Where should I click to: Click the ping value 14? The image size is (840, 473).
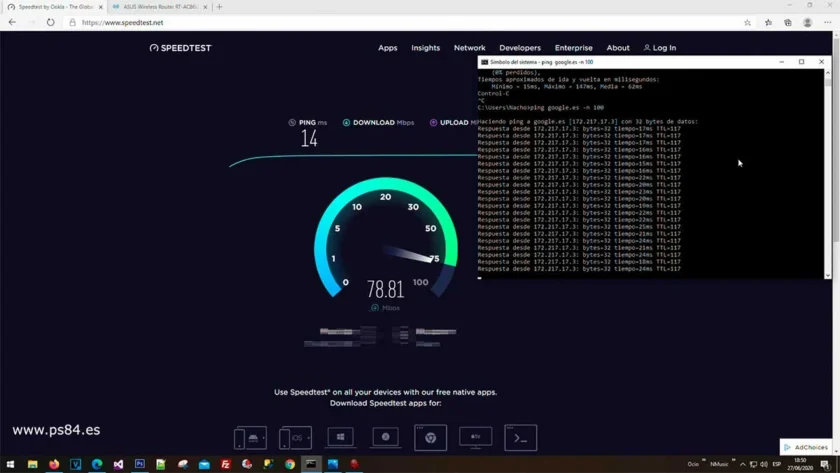(309, 139)
